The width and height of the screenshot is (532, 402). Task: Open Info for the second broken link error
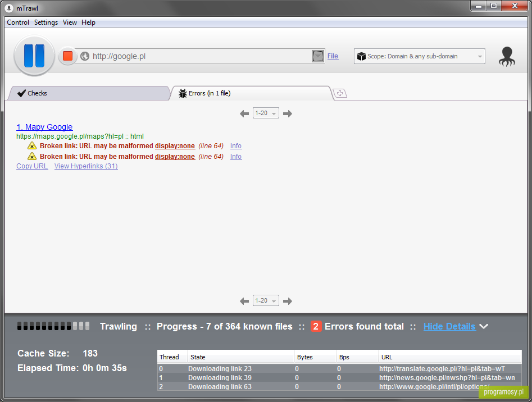[236, 156]
